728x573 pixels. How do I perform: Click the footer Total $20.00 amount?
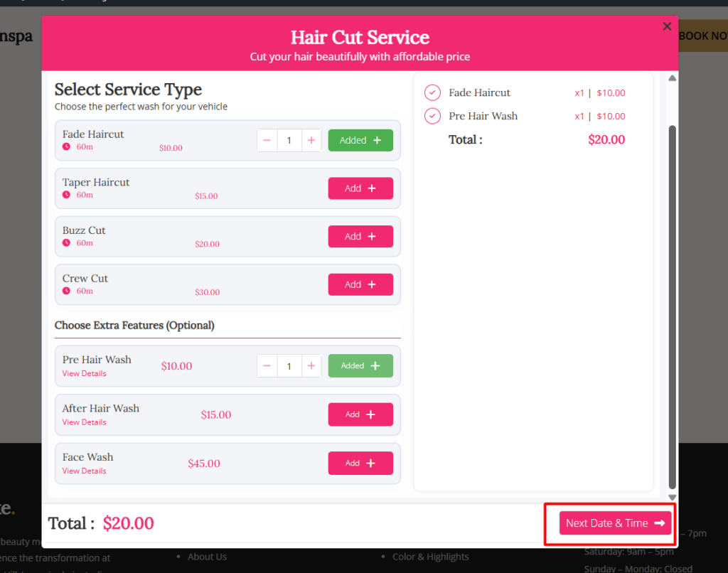point(128,523)
